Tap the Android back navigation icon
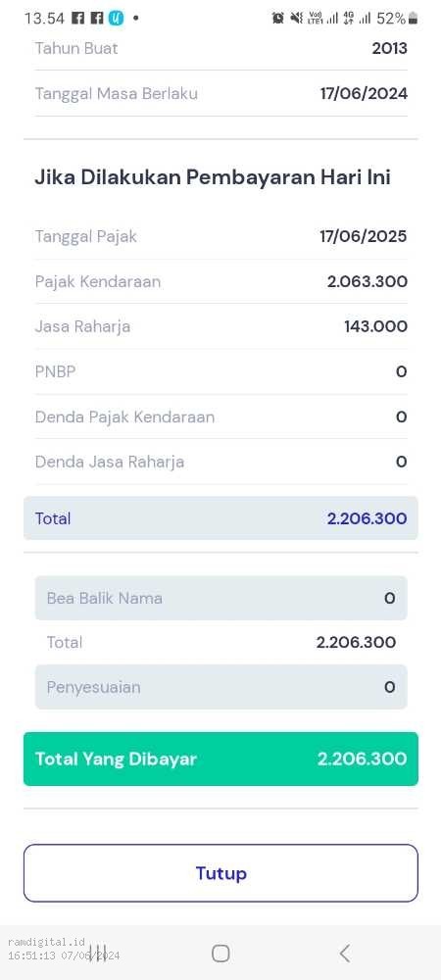Viewport: 441px width, 980px height. 344,953
